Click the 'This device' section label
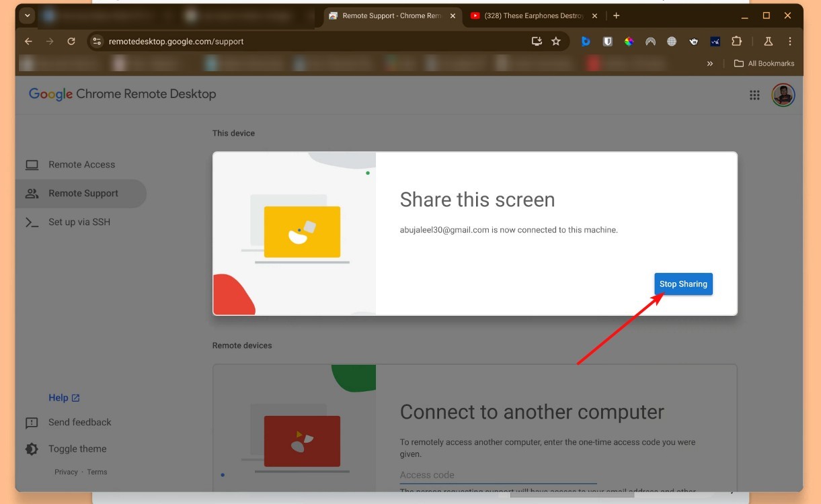821x504 pixels. 233,133
